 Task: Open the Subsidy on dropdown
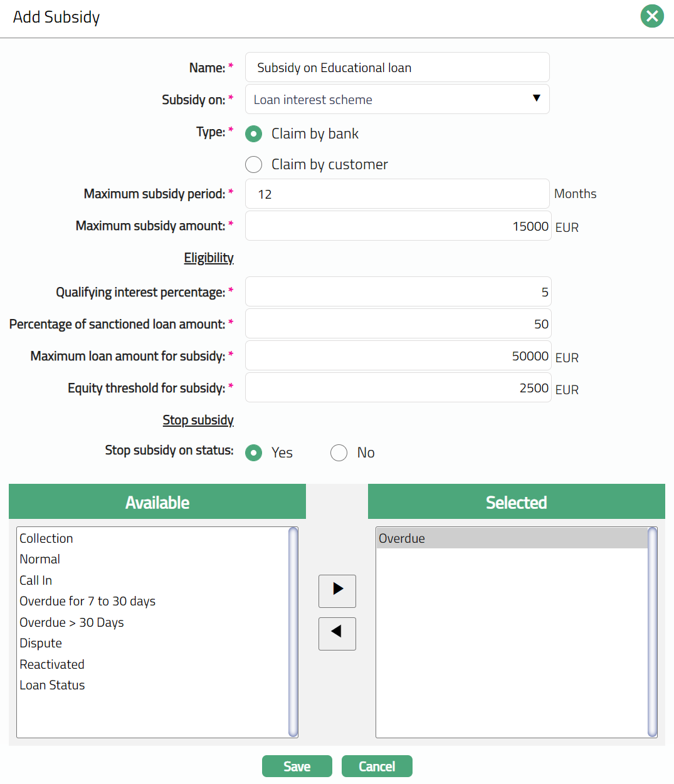click(x=397, y=100)
